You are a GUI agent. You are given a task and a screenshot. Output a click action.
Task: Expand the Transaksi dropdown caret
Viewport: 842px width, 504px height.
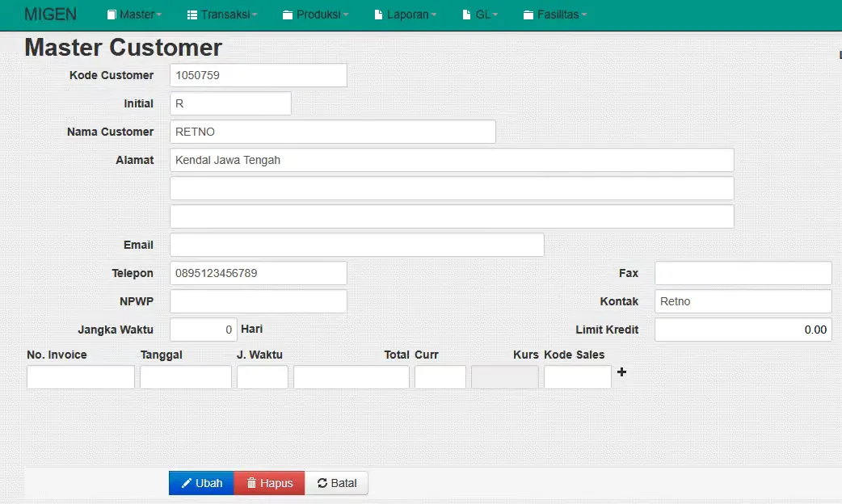(x=255, y=15)
